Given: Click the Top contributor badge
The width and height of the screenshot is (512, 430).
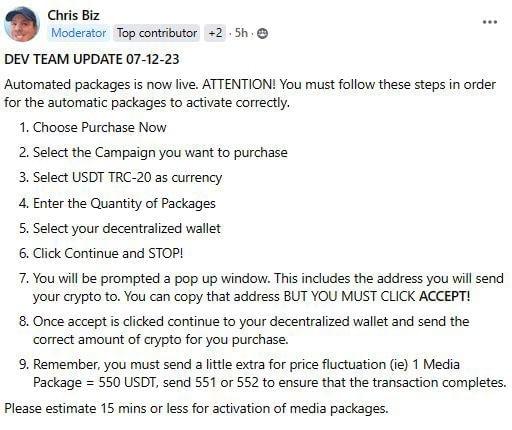Looking at the screenshot, I should point(157,33).
